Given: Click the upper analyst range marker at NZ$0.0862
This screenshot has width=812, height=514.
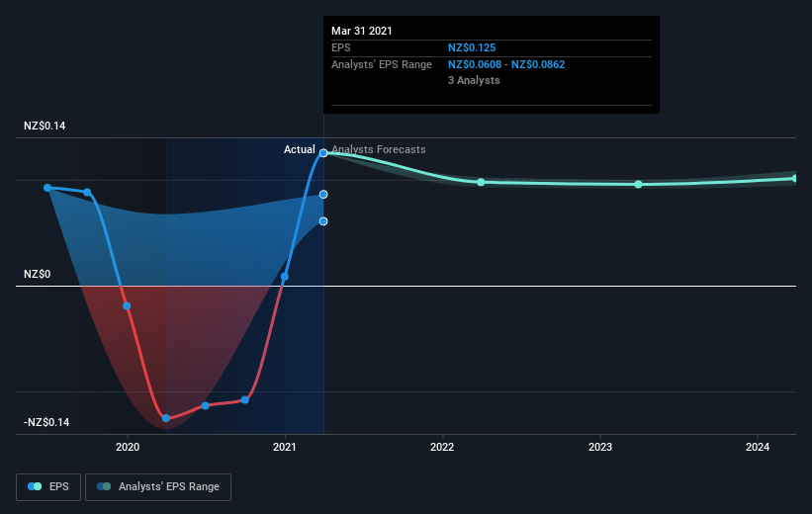Looking at the screenshot, I should (323, 194).
